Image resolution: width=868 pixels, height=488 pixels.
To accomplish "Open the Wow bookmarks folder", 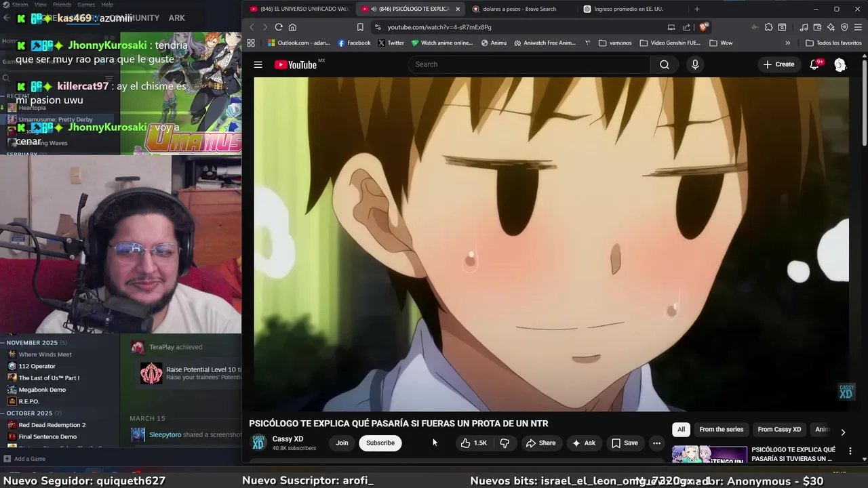I will pos(721,43).
